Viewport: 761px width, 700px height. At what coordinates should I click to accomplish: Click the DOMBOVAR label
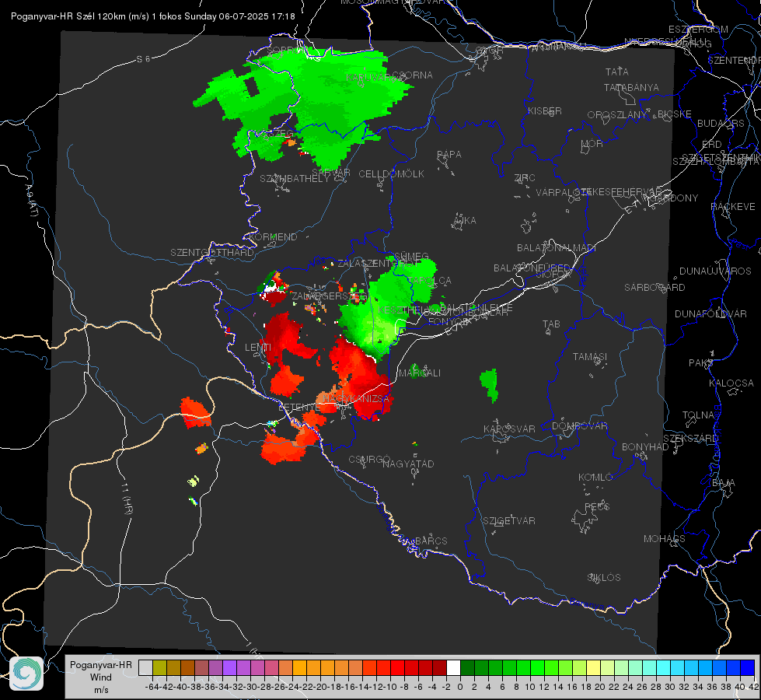(579, 425)
